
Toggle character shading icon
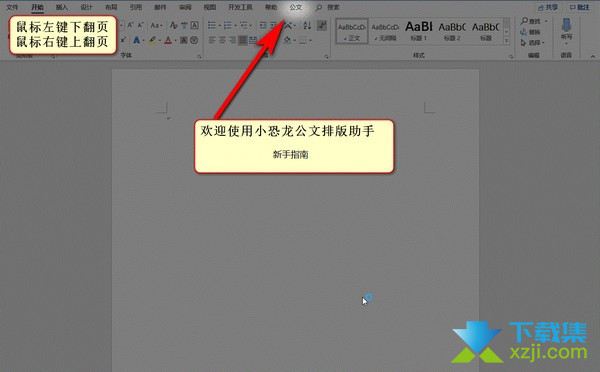[x=184, y=40]
